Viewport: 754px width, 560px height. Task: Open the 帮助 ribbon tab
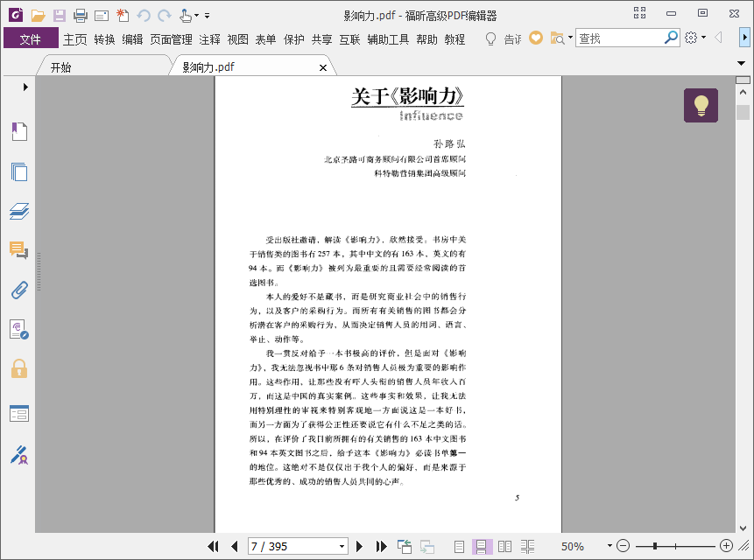click(426, 39)
